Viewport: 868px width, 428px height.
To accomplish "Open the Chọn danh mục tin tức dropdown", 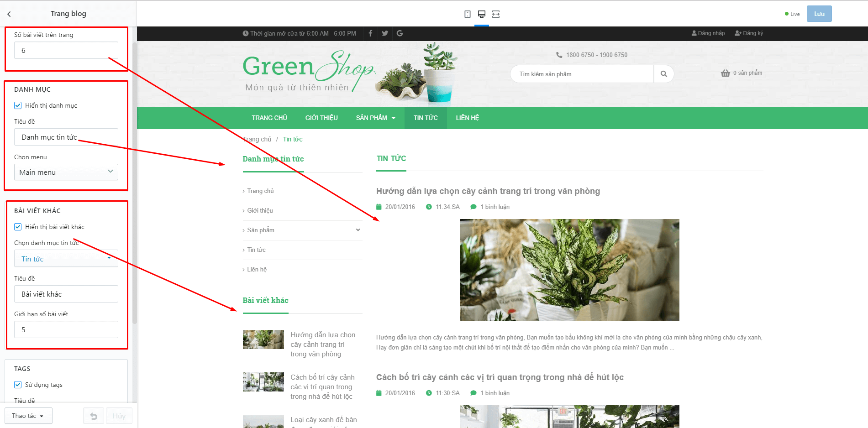I will point(66,259).
